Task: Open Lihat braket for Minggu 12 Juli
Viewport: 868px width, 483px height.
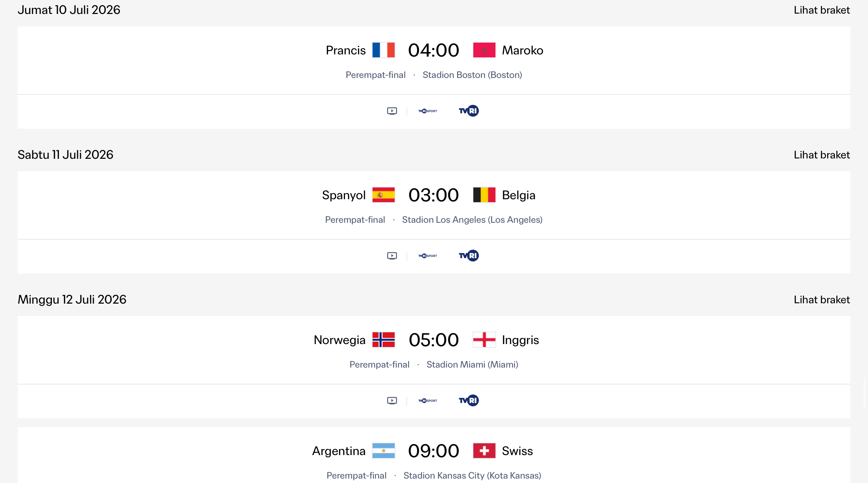Action: tap(822, 300)
